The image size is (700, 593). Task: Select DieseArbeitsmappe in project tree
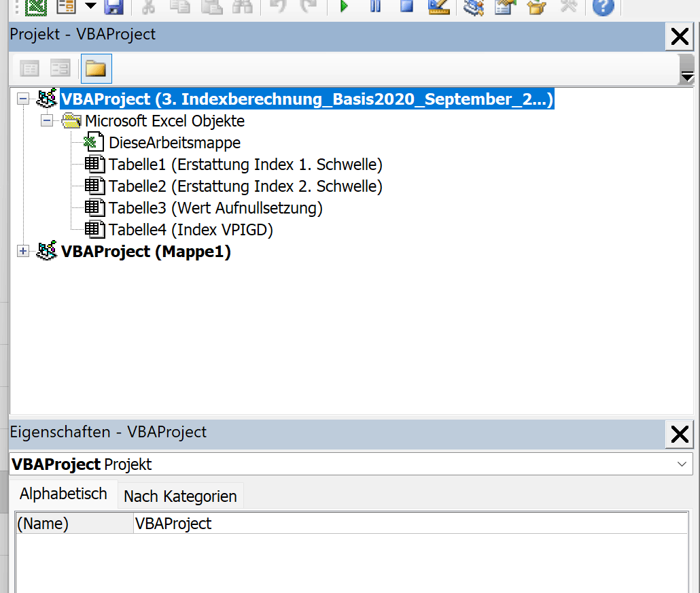point(175,143)
